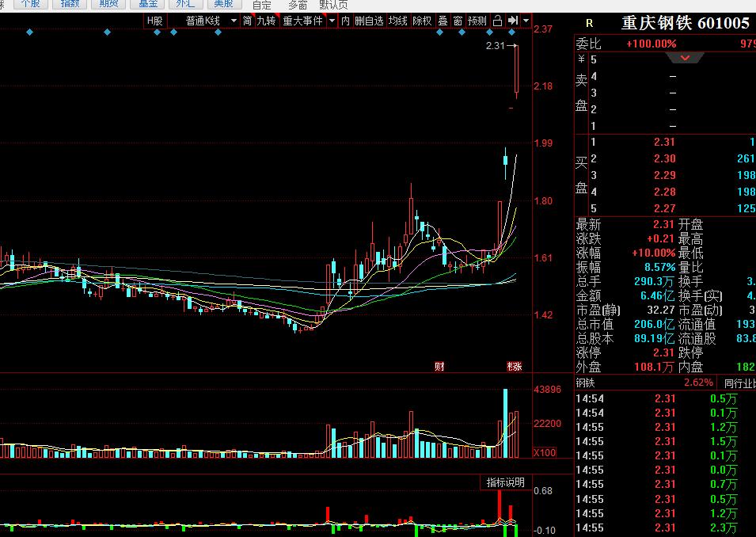The height and width of the screenshot is (537, 756).
Task: Switch to the 指数 tab
Action: [x=70, y=4]
